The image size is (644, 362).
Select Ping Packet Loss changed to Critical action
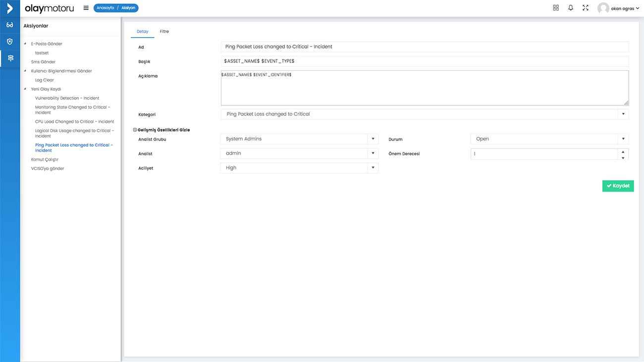(x=74, y=148)
